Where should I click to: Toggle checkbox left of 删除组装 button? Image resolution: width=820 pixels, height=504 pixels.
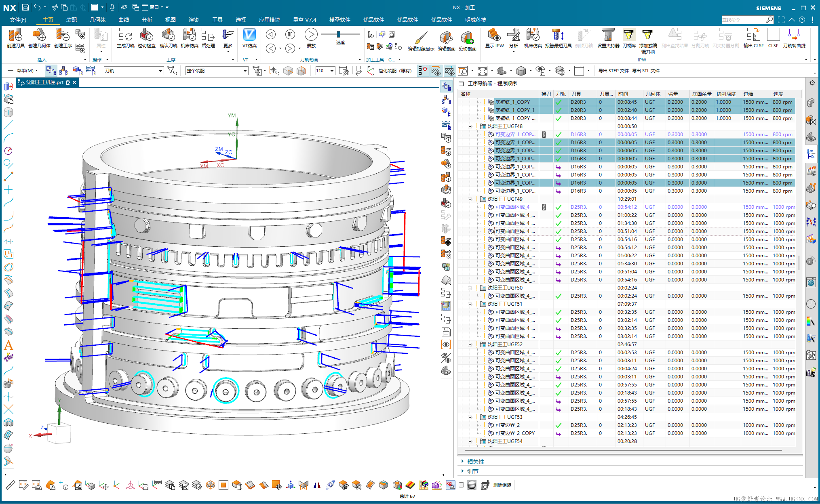click(461, 485)
